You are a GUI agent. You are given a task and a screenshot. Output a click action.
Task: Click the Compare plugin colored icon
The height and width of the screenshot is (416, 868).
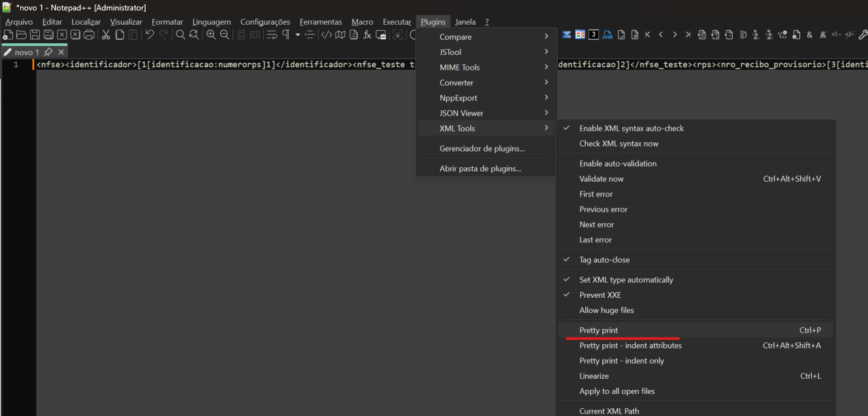(x=580, y=35)
